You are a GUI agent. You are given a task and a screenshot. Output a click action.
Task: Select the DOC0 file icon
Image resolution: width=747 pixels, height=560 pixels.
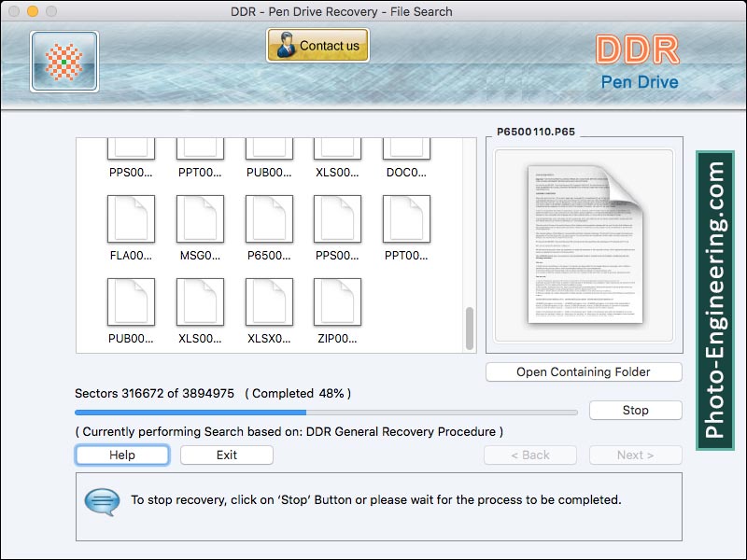(406, 149)
